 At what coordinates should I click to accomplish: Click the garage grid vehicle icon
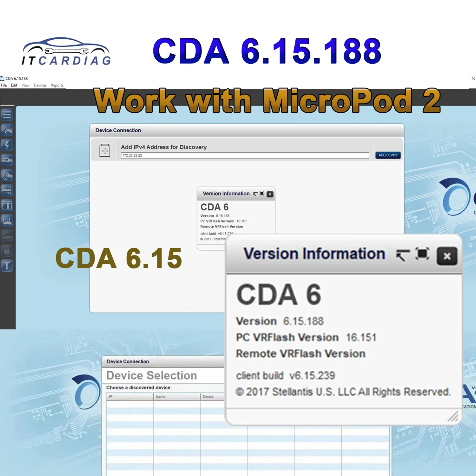tap(7, 220)
